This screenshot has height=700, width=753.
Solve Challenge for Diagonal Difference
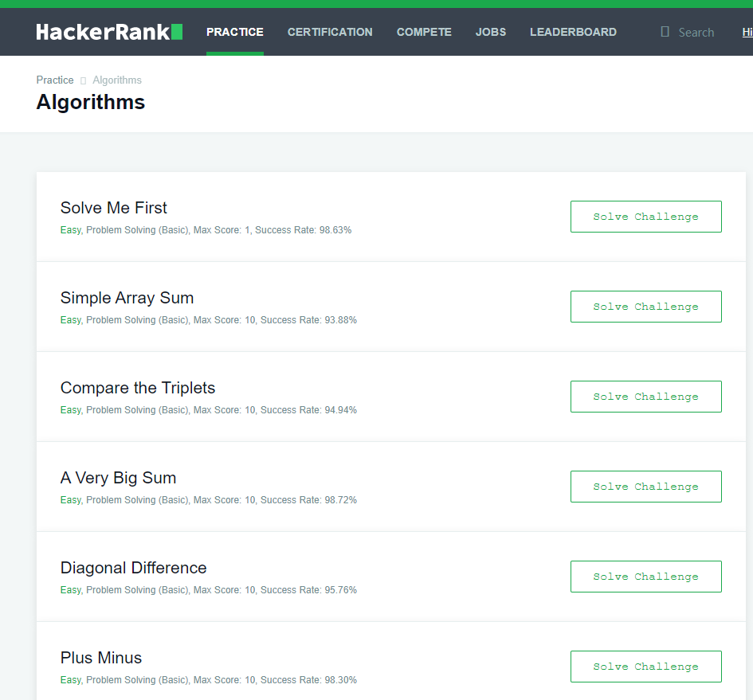pos(646,577)
